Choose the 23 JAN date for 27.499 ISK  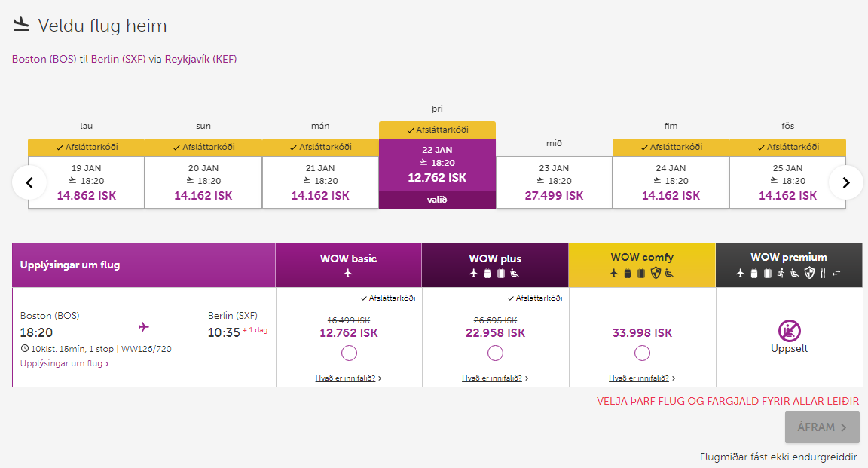(x=554, y=182)
